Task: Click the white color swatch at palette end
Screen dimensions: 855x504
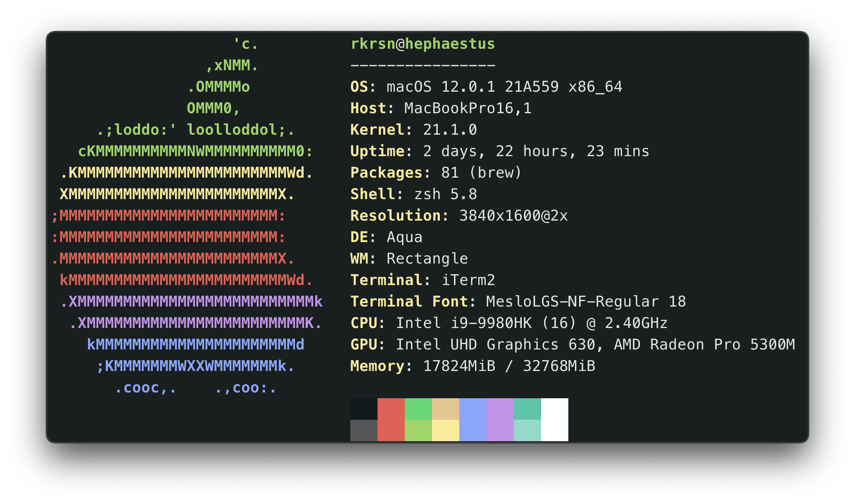Action: 556,419
